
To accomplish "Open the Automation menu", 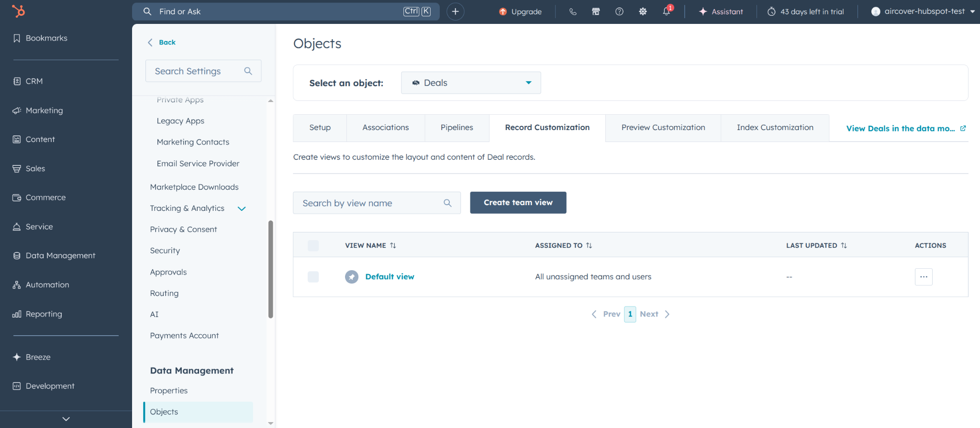I will pyautogui.click(x=41, y=285).
